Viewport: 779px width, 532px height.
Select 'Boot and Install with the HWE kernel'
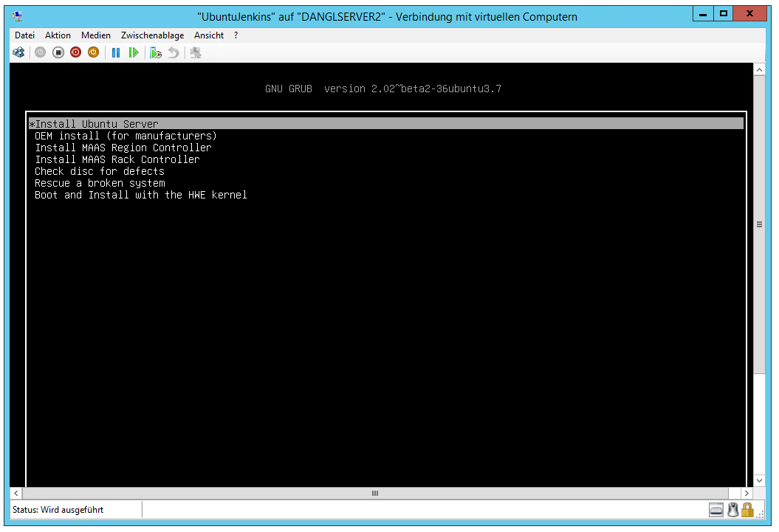pyautogui.click(x=140, y=195)
